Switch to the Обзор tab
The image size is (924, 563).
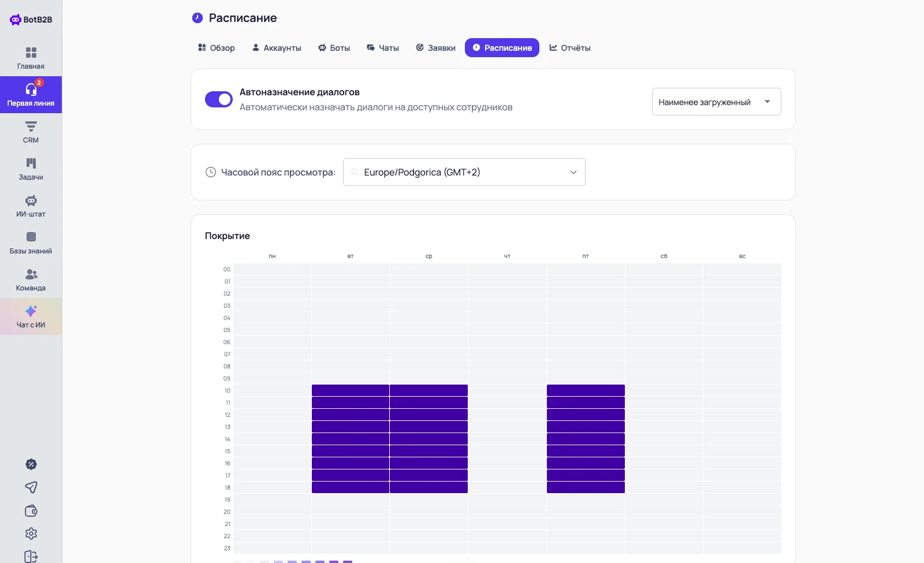pos(217,48)
